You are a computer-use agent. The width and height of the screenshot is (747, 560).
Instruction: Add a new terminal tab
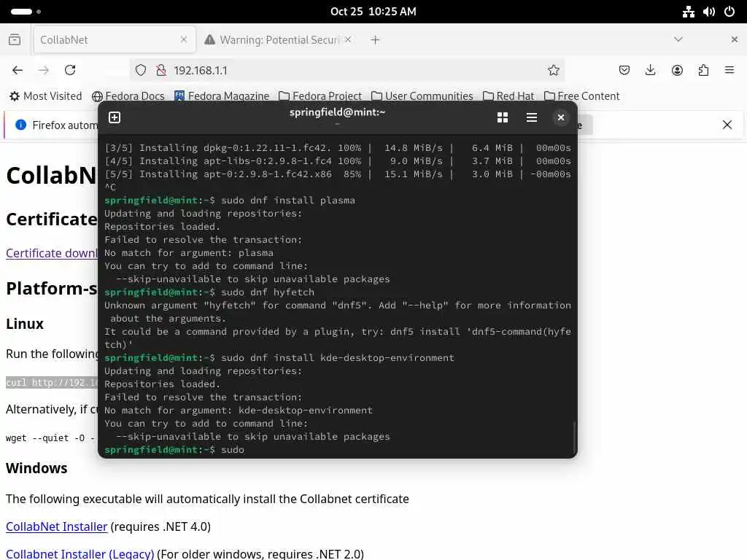coord(115,117)
